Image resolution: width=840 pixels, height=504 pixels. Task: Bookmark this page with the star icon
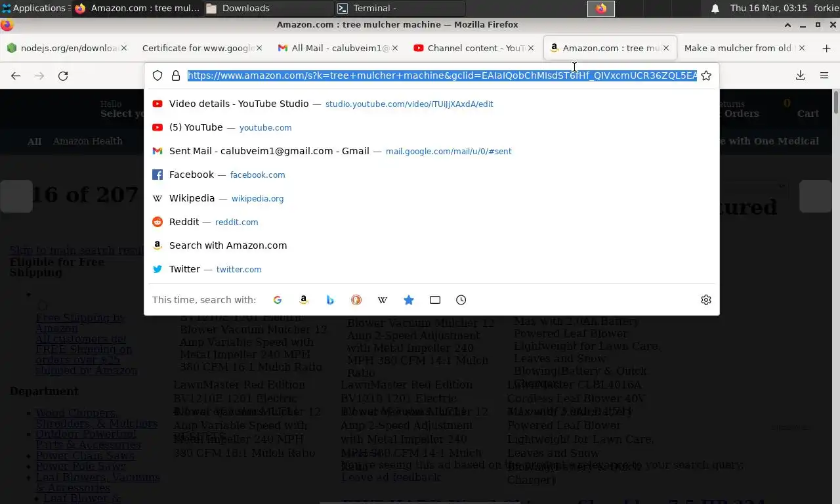click(706, 75)
